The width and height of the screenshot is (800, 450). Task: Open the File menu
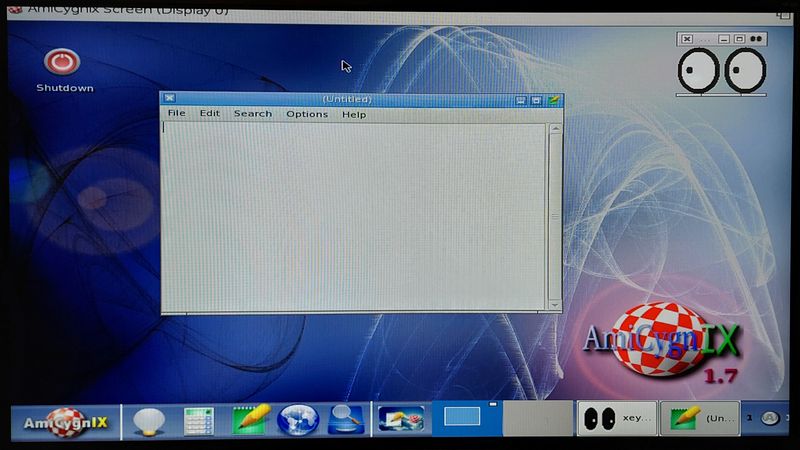pyautogui.click(x=176, y=114)
